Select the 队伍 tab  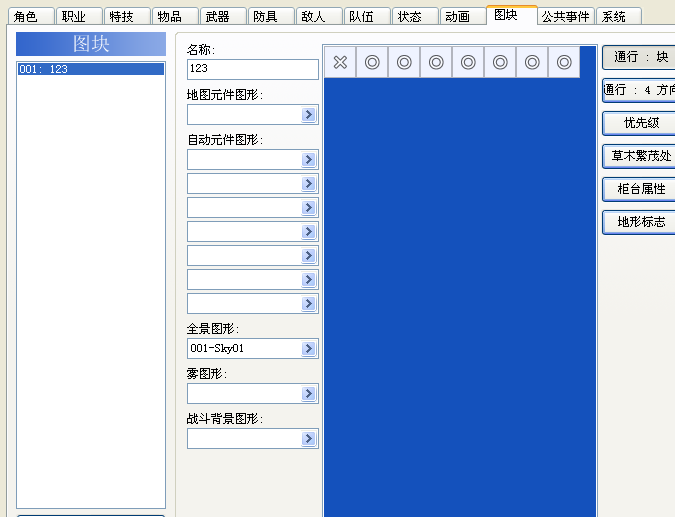point(367,16)
